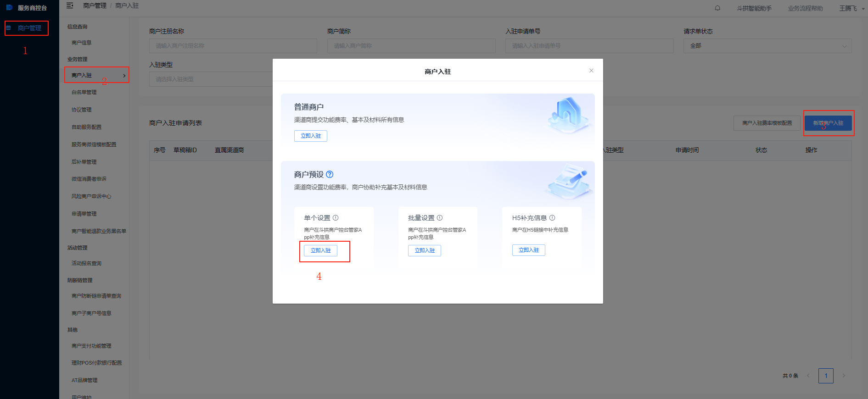Open 业务流程帮助 in the header
The image size is (868, 399).
click(806, 8)
